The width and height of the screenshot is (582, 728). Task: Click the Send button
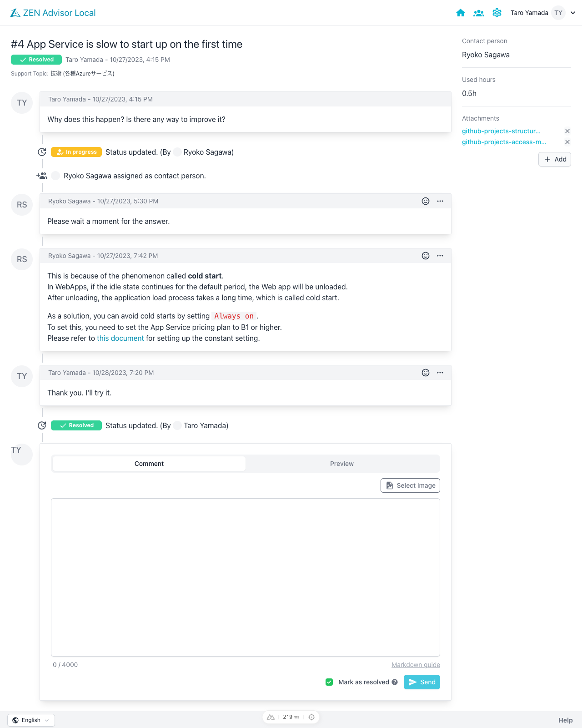click(x=422, y=682)
